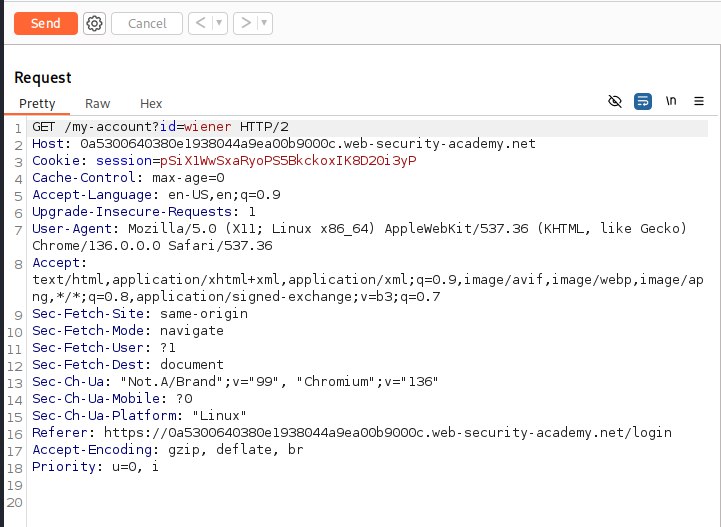Go to previous request with back arrow
Screen dimensions: 721x527
[x=200, y=23]
